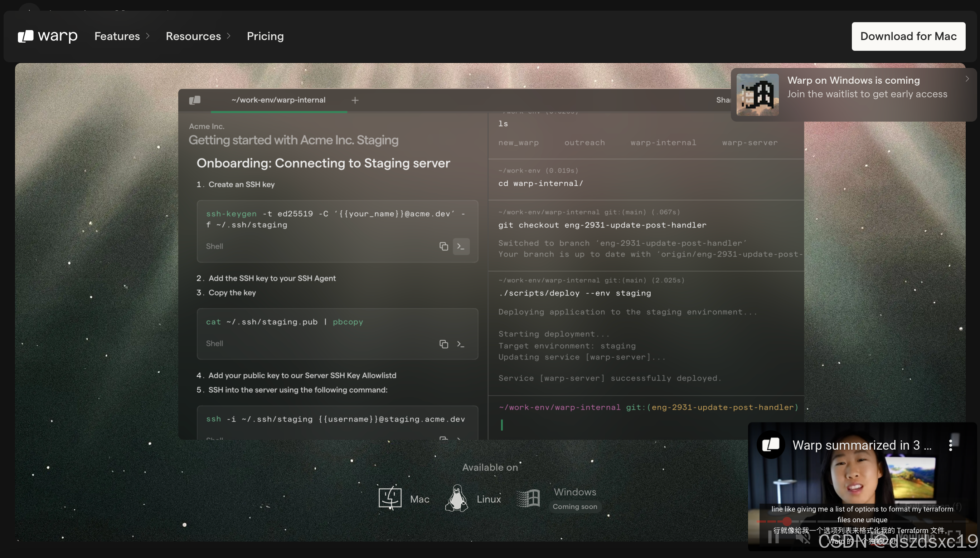Open the video's three-dot options menu

click(x=951, y=445)
